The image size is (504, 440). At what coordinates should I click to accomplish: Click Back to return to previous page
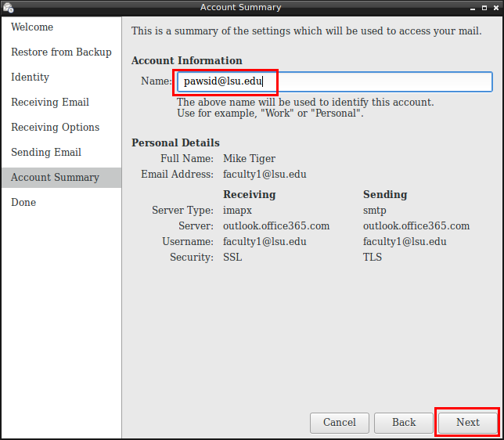403,423
